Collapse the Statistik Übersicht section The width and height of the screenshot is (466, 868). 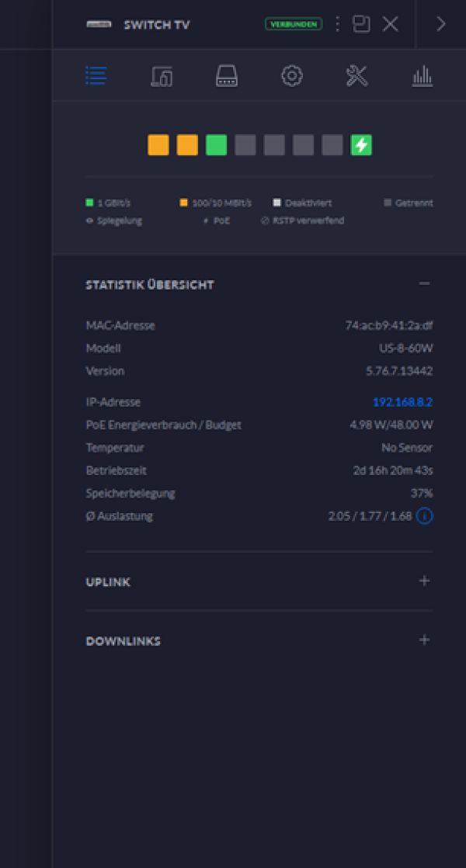[424, 284]
